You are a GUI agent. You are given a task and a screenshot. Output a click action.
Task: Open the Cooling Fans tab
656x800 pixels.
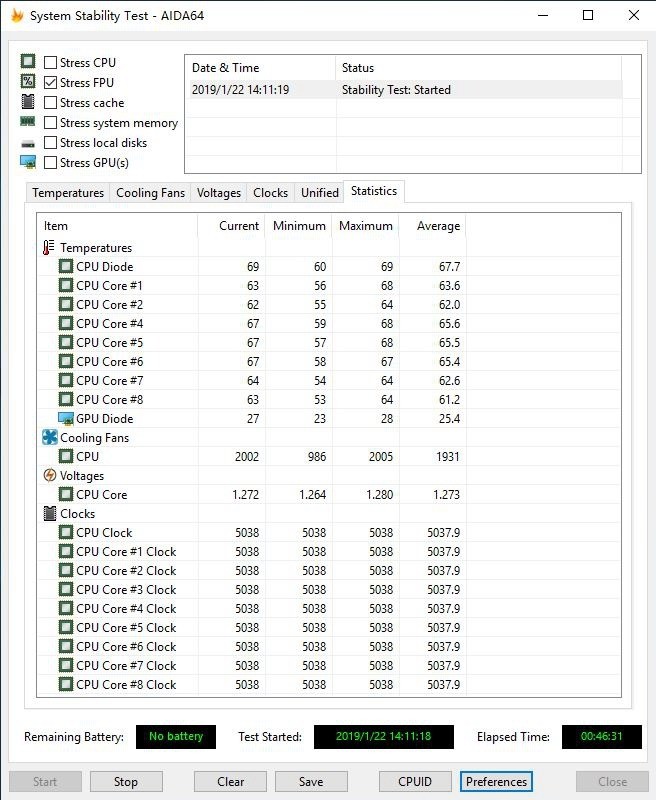(x=150, y=193)
